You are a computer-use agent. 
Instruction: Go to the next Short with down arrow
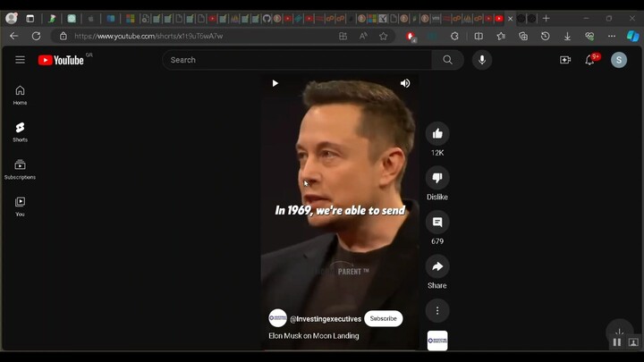coord(619,332)
